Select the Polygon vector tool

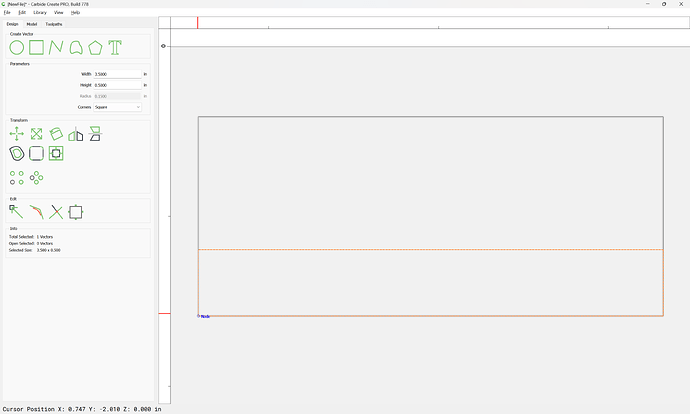(x=95, y=48)
